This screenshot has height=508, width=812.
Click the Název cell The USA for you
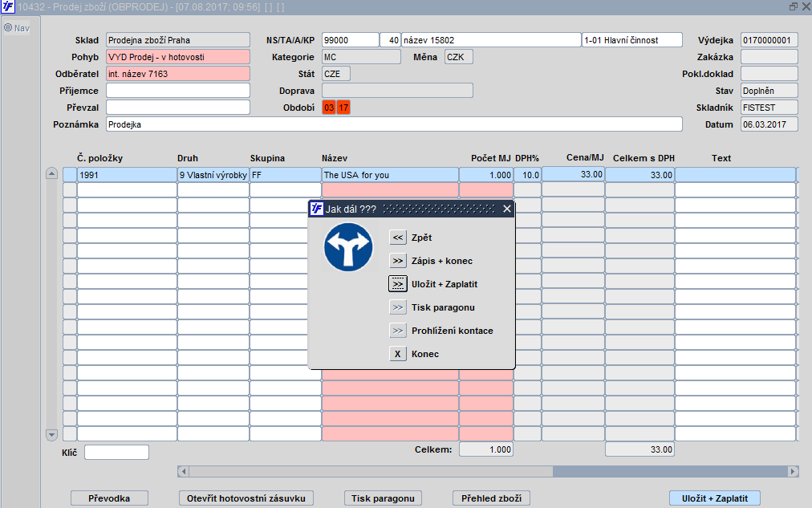pyautogui.click(x=390, y=175)
